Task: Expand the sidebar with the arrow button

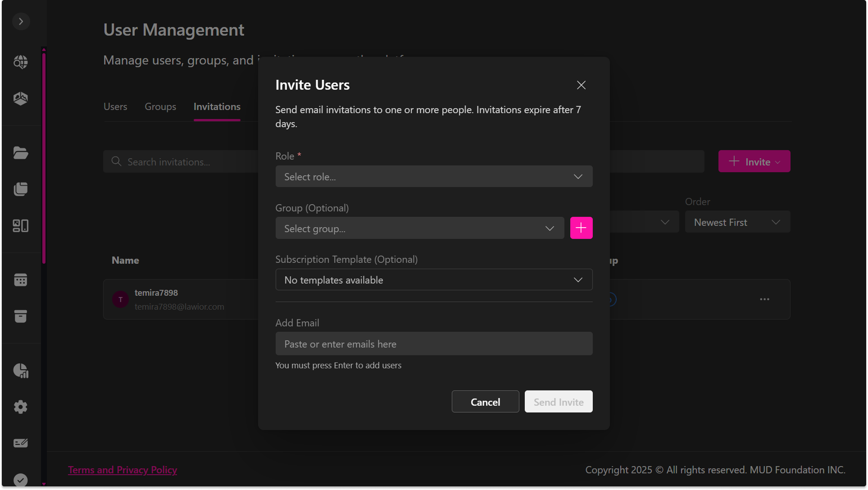Action: tap(21, 21)
